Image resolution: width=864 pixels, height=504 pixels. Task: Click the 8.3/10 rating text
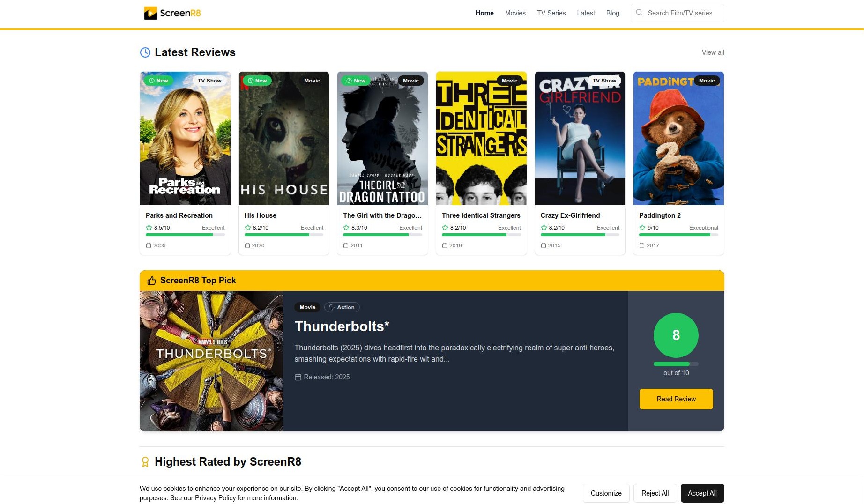(x=359, y=228)
